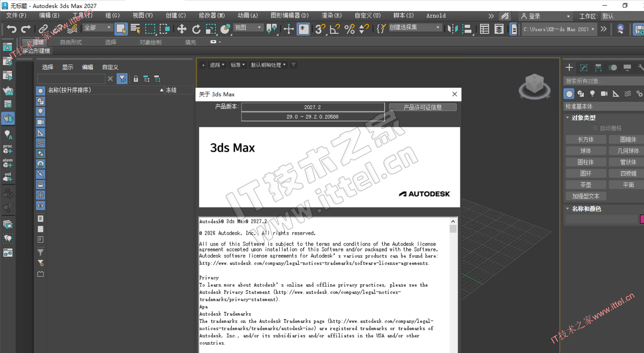Viewport: 644px width, 353px height.
Task: Open Select by Name tool
Action: click(136, 29)
